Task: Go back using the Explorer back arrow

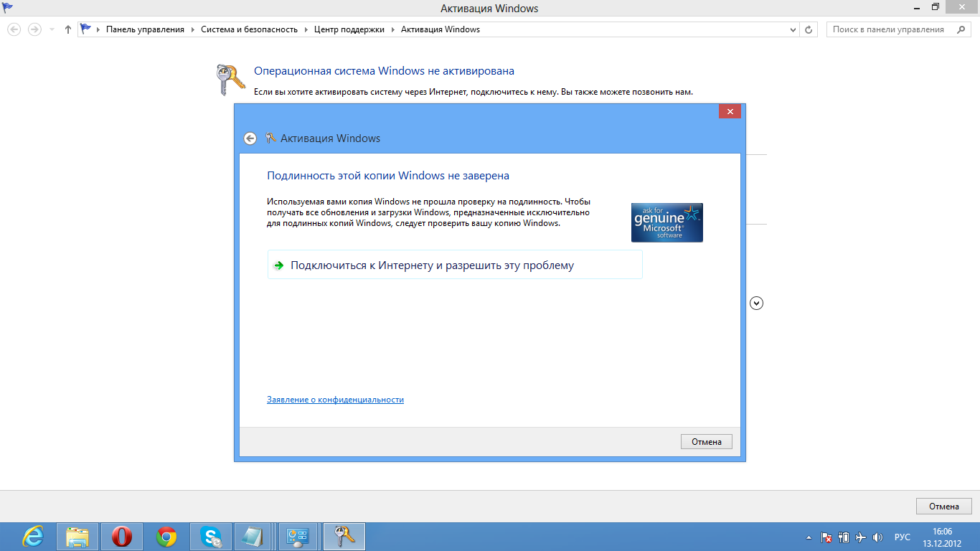Action: tap(14, 29)
